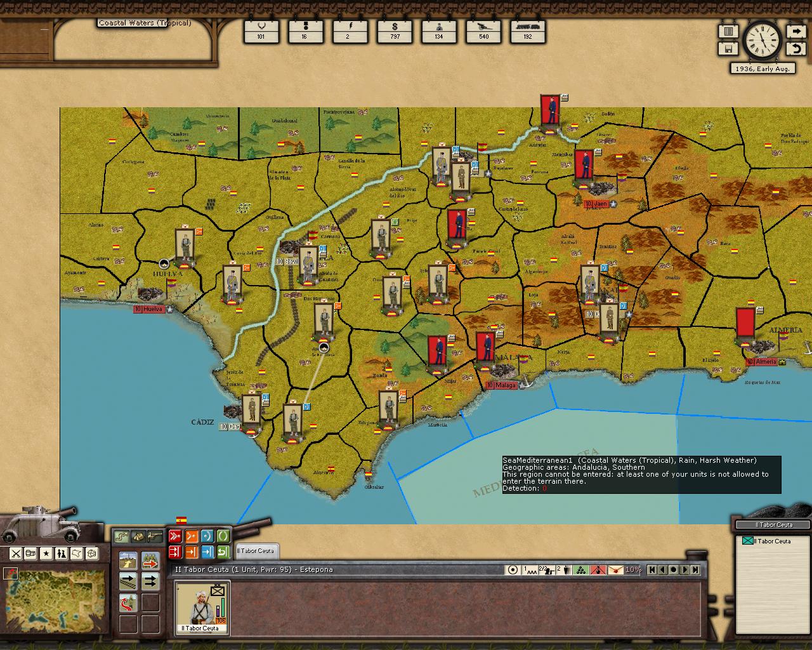The image size is (812, 650).
Task: Click the star map filter icon
Action: (46, 554)
